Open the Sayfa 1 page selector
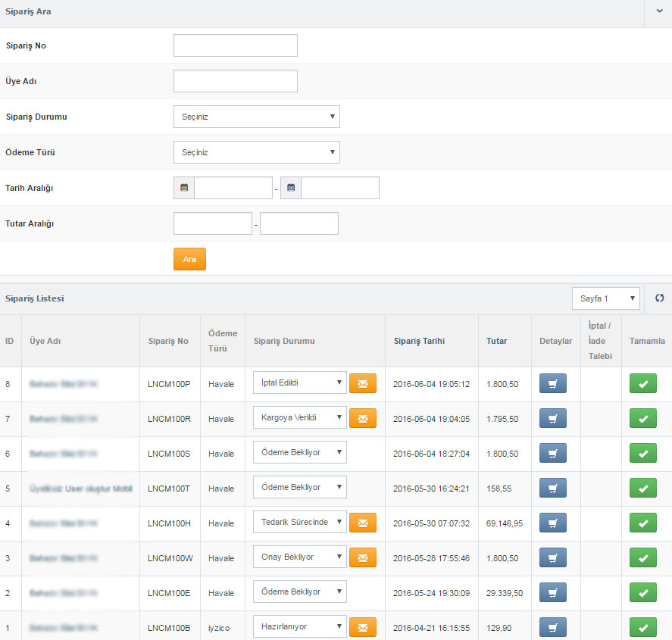 pyautogui.click(x=605, y=298)
